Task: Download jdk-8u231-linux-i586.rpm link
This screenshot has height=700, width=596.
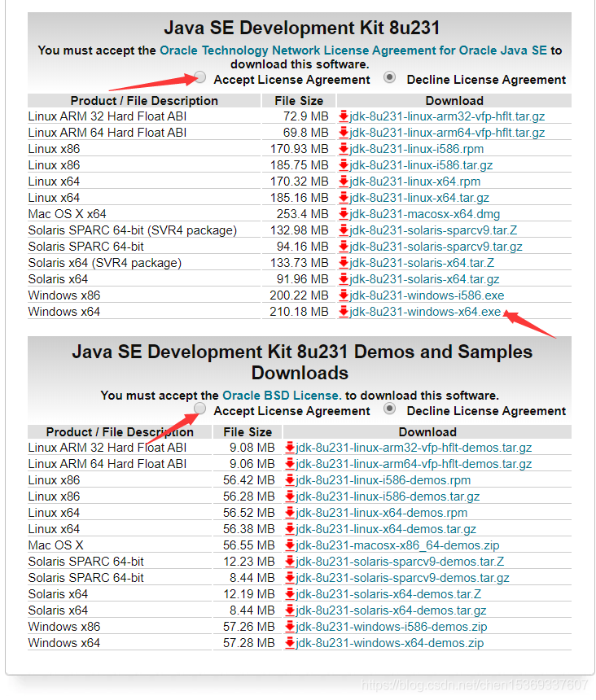Action: click(417, 149)
